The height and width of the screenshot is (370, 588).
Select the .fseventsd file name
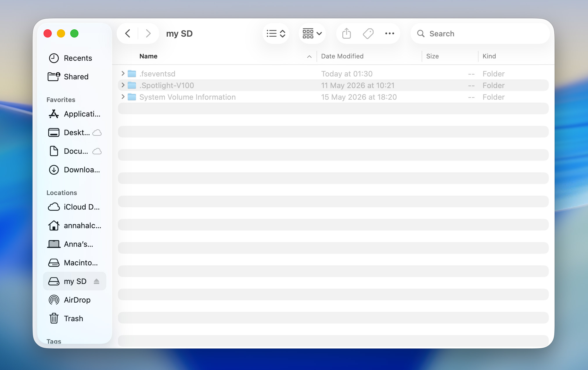point(157,74)
